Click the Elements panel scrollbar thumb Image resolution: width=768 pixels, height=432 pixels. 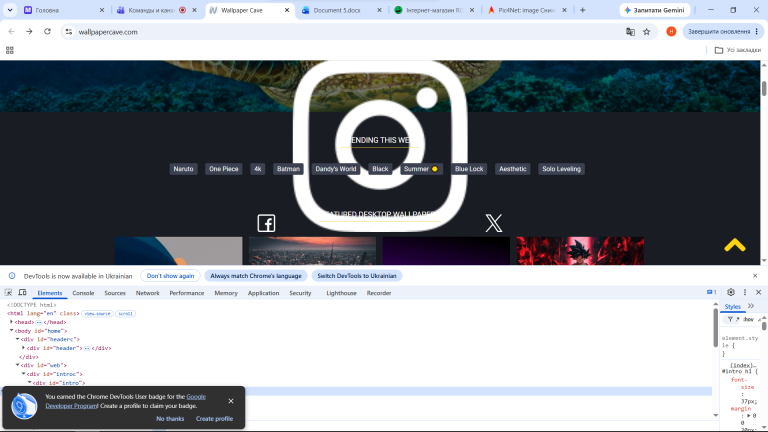(715, 328)
